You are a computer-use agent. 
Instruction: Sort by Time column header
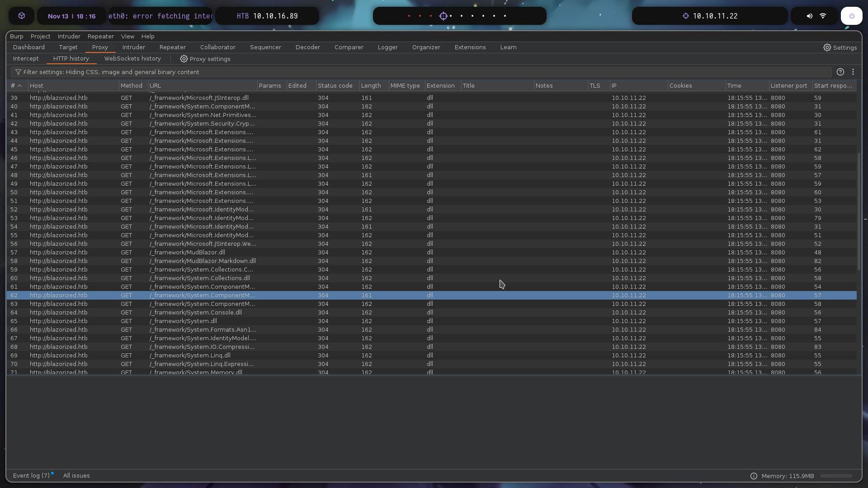747,85
